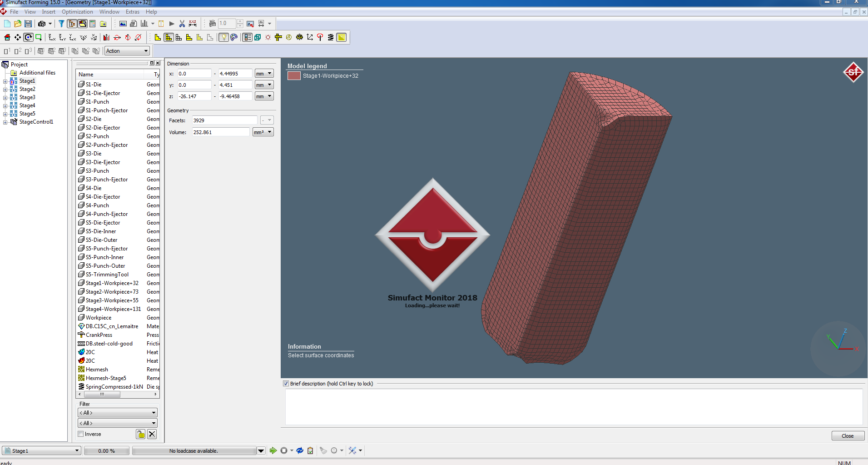Viewport: 868px width, 465px height.
Task: Select Additional files in project tree
Action: [37, 73]
